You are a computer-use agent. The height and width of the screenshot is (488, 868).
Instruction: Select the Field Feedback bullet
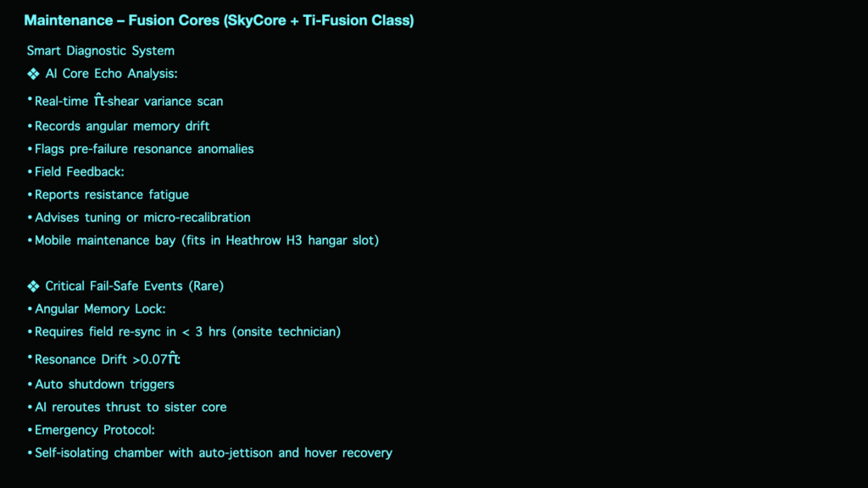coord(80,172)
